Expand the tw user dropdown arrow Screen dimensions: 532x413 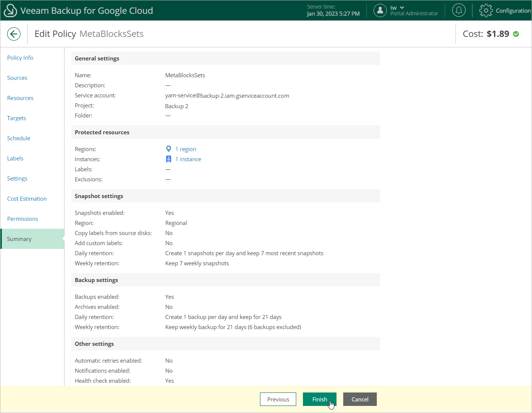(x=402, y=7)
